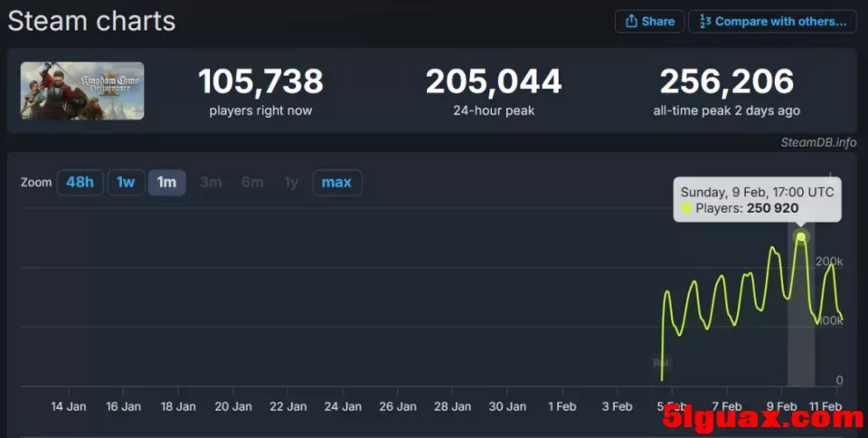The height and width of the screenshot is (438, 868).
Task: Click the 200k y-axis label
Action: pyautogui.click(x=829, y=262)
